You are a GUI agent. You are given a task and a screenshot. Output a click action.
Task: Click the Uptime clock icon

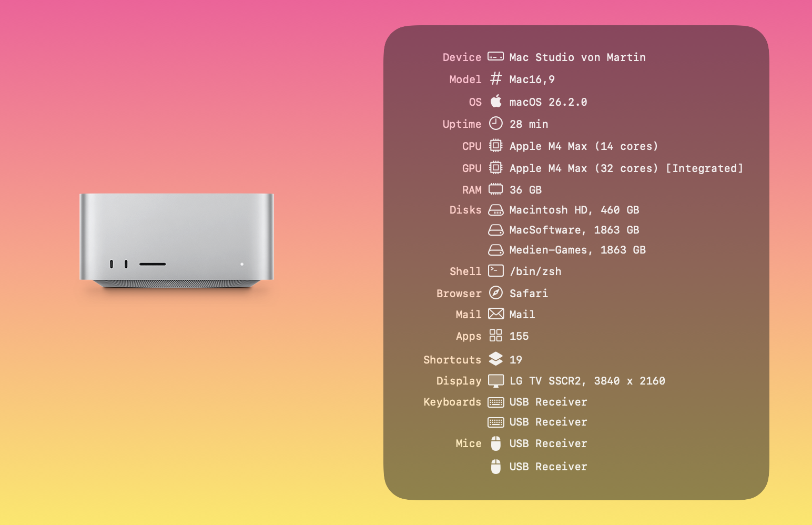click(496, 123)
